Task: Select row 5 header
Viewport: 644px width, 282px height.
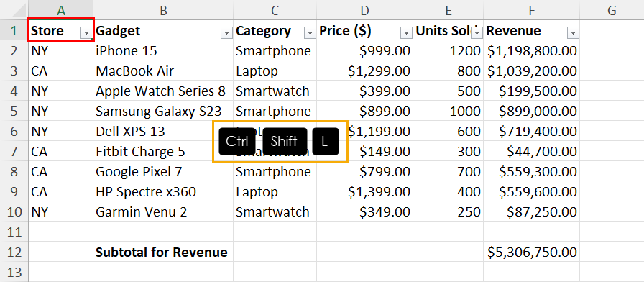Action: coord(14,111)
